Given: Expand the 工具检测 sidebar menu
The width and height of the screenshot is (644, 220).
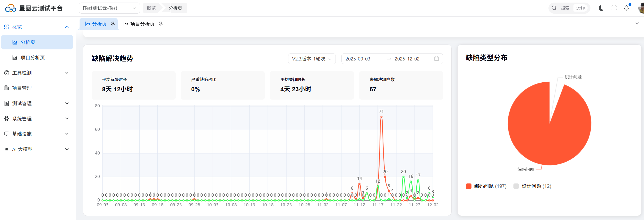Looking at the screenshot, I should click(x=37, y=73).
